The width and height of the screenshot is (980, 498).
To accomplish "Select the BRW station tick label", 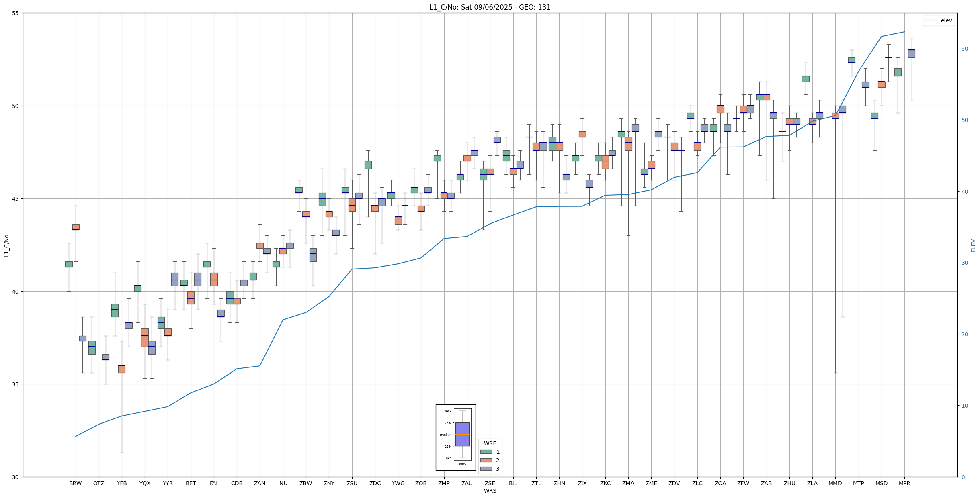I will pyautogui.click(x=75, y=483).
